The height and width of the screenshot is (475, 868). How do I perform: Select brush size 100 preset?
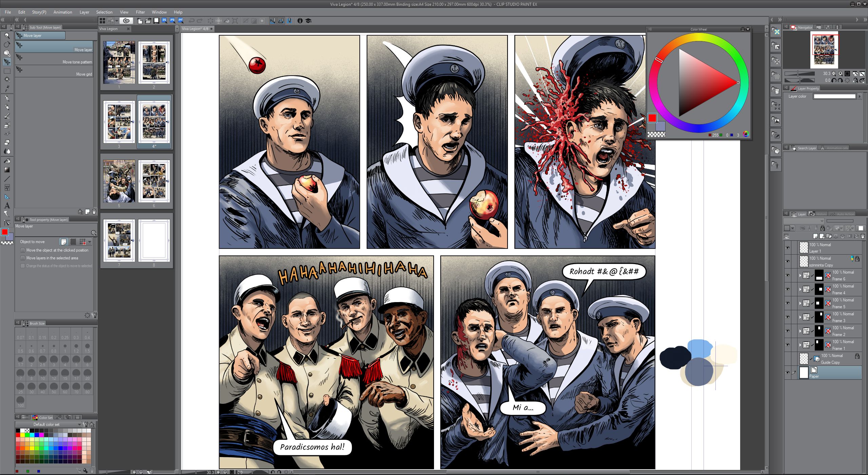(x=20, y=401)
